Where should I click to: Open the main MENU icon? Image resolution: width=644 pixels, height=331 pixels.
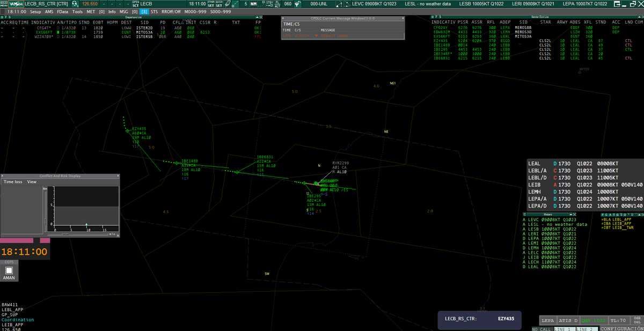[4, 4]
